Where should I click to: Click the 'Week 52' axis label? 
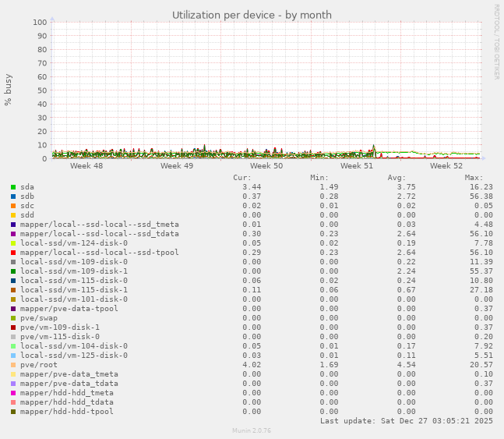coord(446,166)
